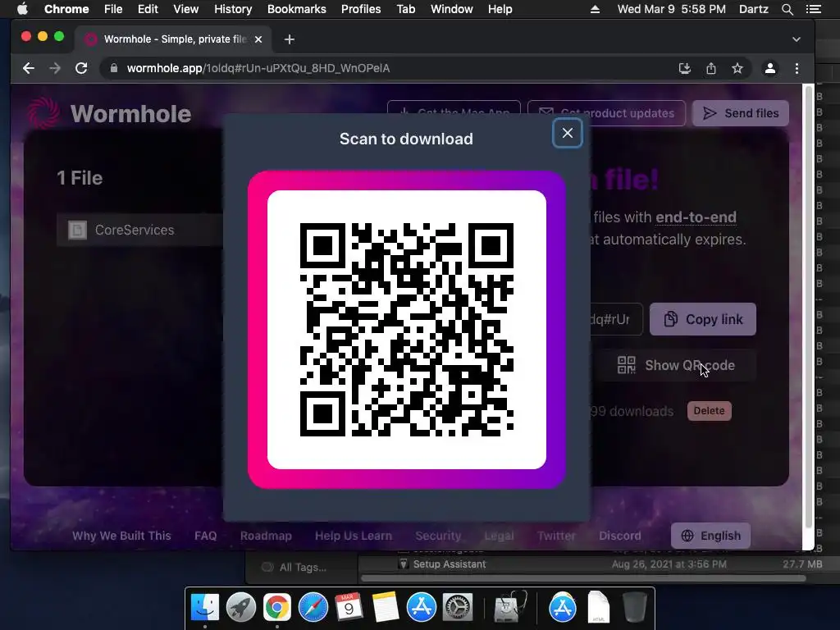Select the Wormhole browser tab
Screen dimensions: 840x630
click(174, 39)
